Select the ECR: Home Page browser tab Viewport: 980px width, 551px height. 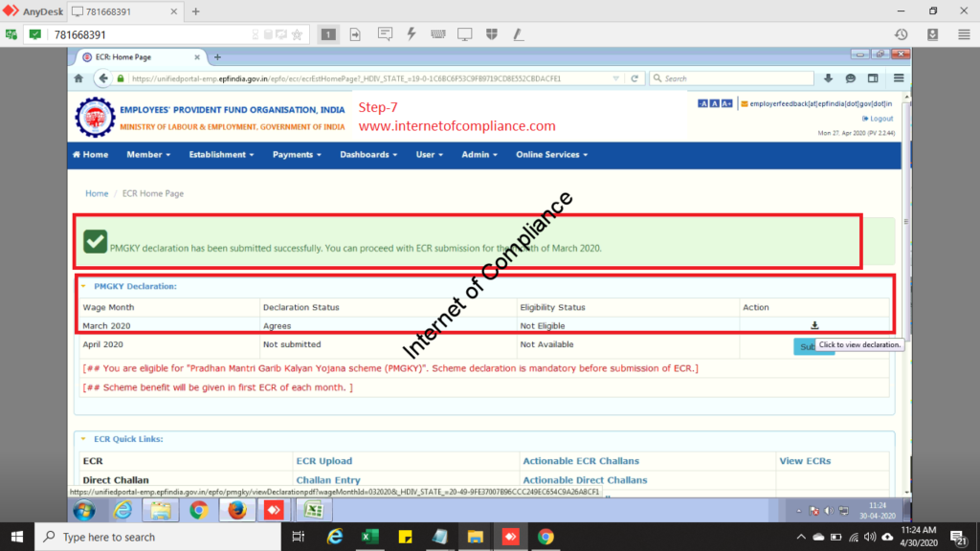tap(141, 56)
